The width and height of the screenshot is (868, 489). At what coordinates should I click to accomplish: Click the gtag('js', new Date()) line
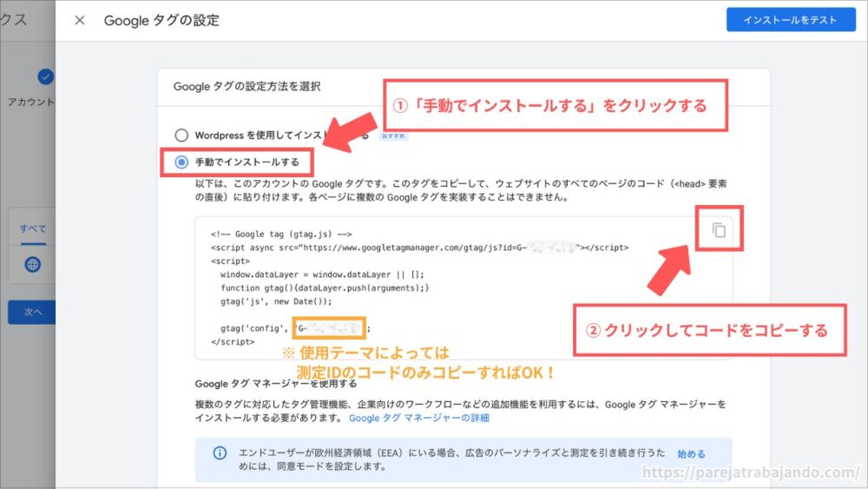click(276, 301)
